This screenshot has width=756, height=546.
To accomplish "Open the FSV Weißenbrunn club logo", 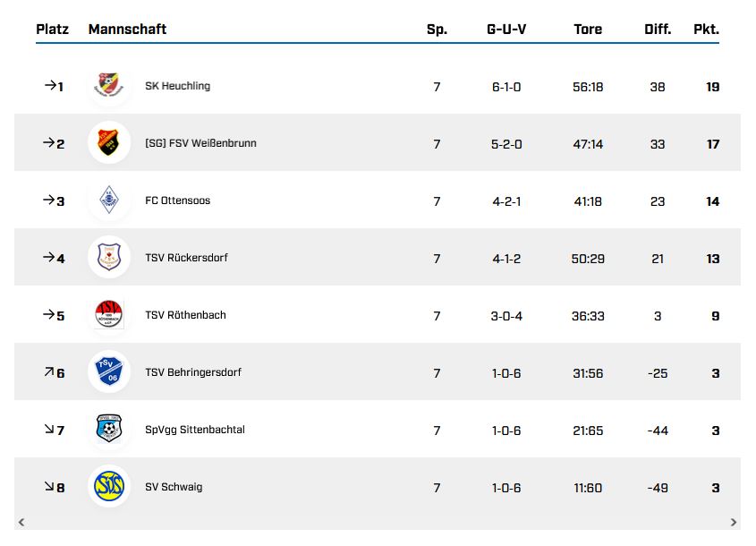I will coord(109,143).
